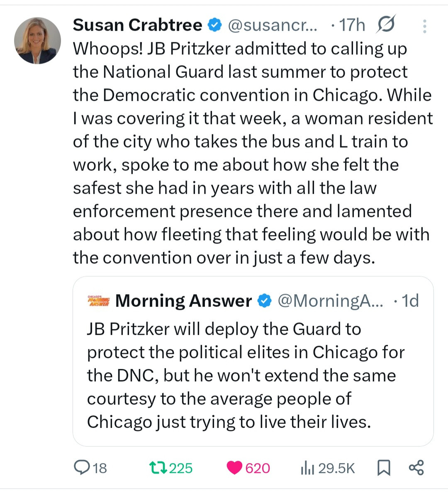Click the 1d timestamp on the quoted post
Viewport: 448px width, 493px height.
[410, 301]
